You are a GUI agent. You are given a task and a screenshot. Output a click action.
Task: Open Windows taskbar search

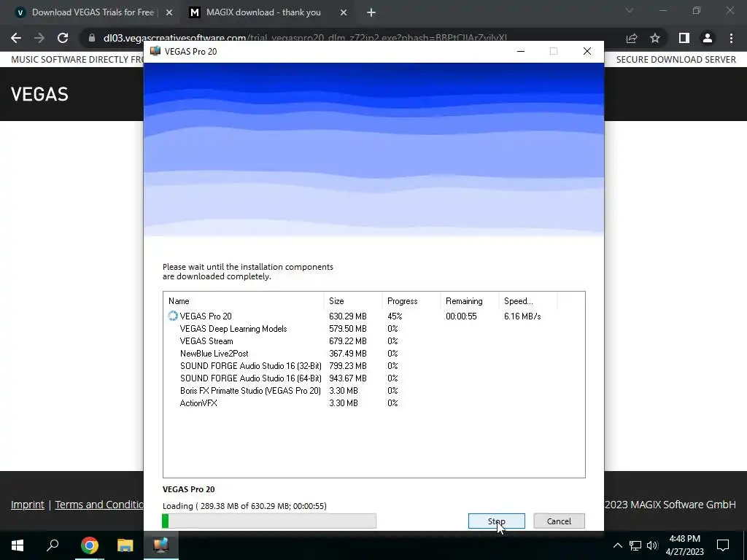coord(53,545)
